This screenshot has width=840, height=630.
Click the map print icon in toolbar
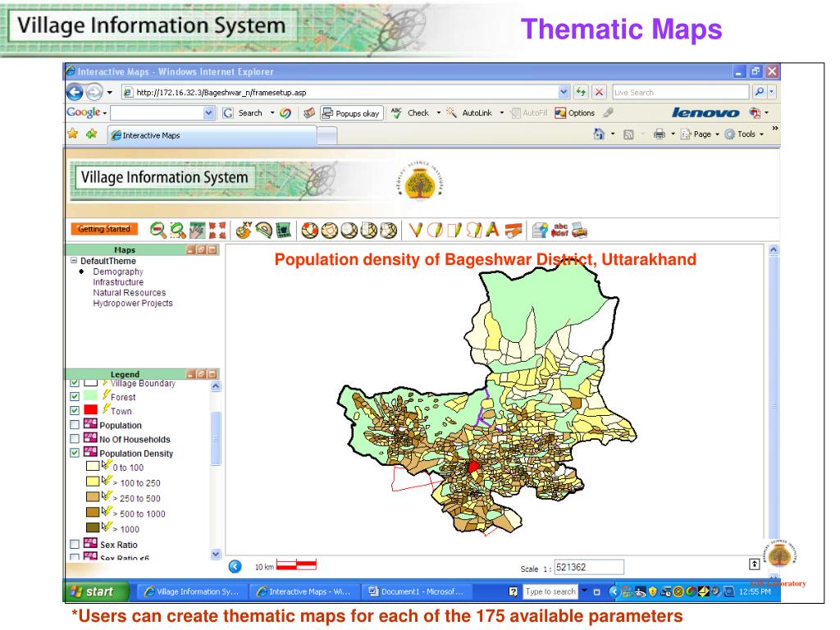tap(580, 231)
